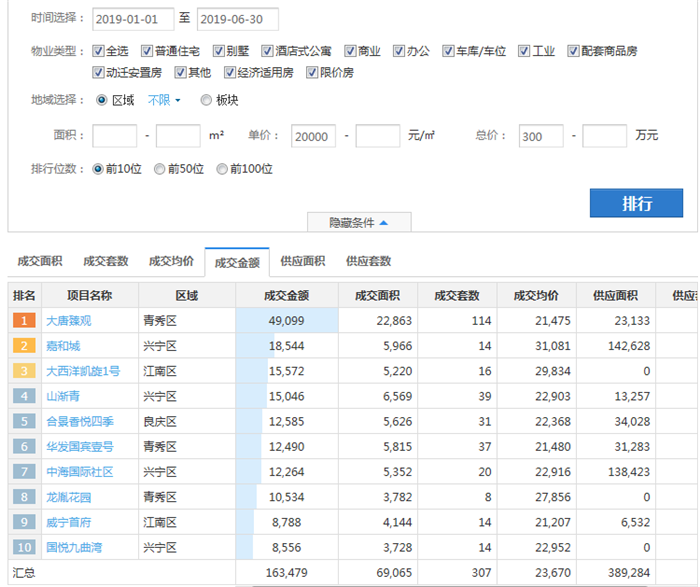700x587 pixels.
Task: Toggle the 经济适用房 checkbox
Action: pos(229,72)
